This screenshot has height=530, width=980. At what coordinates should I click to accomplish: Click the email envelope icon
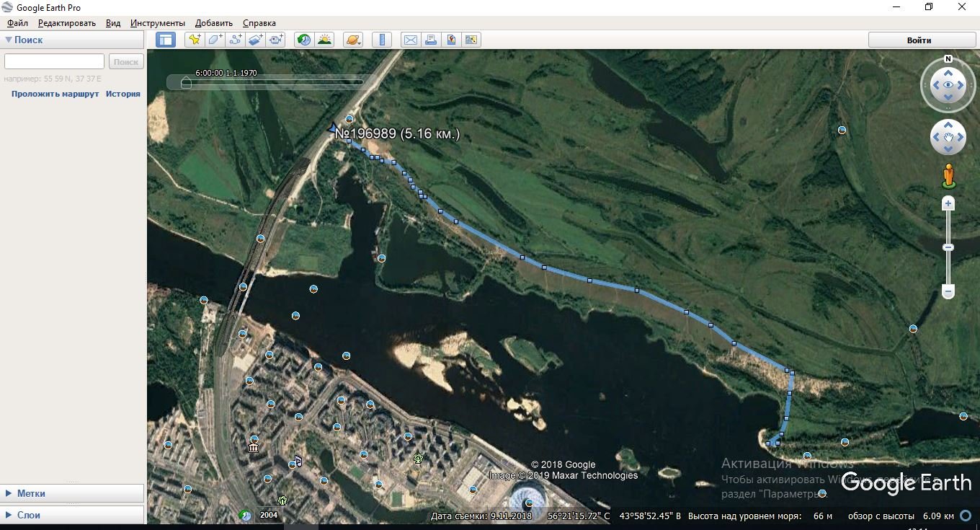pyautogui.click(x=410, y=40)
